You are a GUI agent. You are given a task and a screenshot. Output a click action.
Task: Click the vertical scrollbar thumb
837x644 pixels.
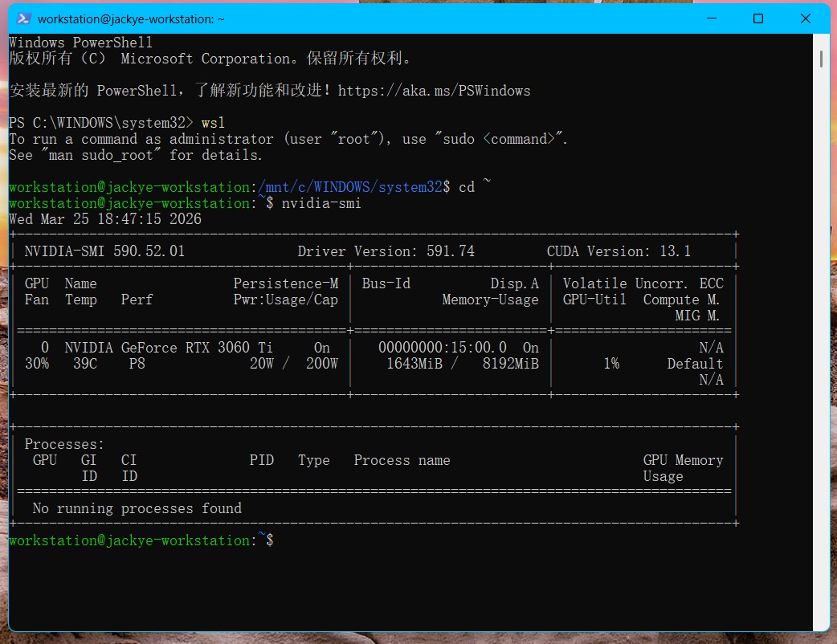[821, 59]
